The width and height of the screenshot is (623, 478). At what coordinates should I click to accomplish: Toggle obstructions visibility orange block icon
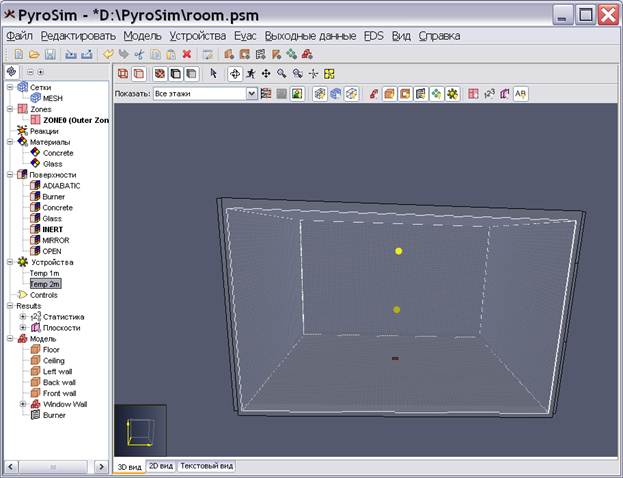click(x=390, y=94)
